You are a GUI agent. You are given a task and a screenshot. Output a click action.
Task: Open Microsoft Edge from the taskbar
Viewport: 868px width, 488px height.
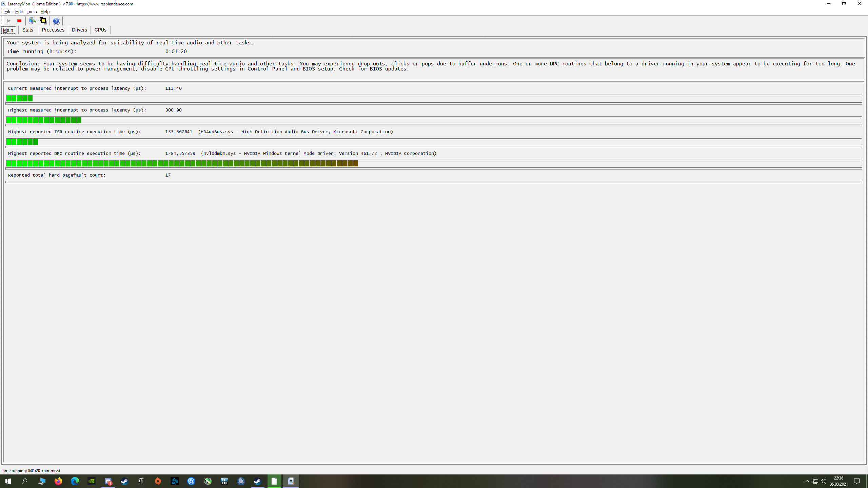[x=75, y=481]
